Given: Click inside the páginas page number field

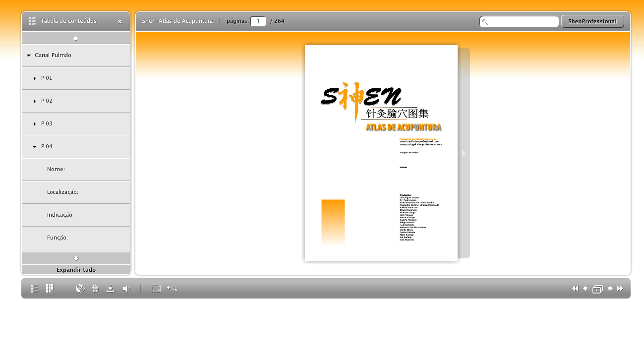Looking at the screenshot, I should (258, 21).
